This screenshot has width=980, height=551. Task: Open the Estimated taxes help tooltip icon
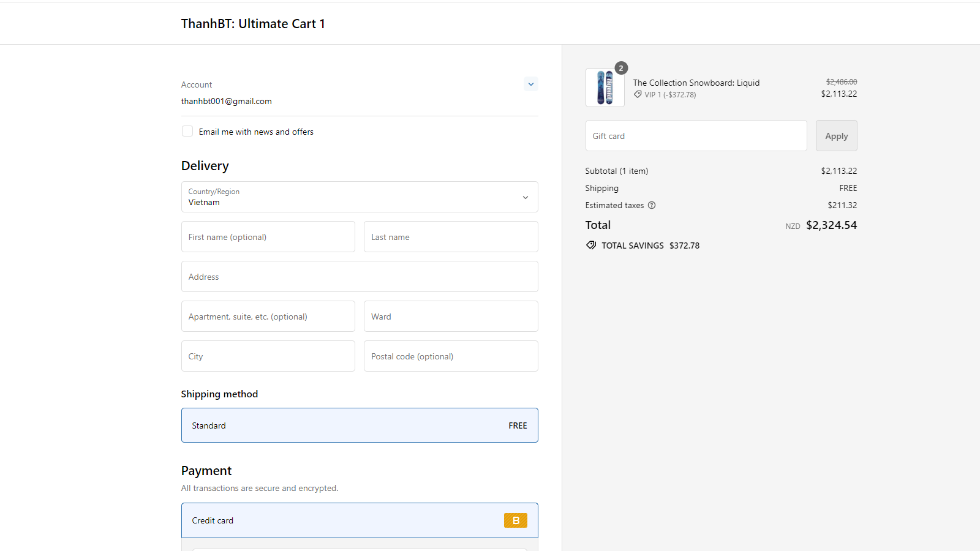652,205
